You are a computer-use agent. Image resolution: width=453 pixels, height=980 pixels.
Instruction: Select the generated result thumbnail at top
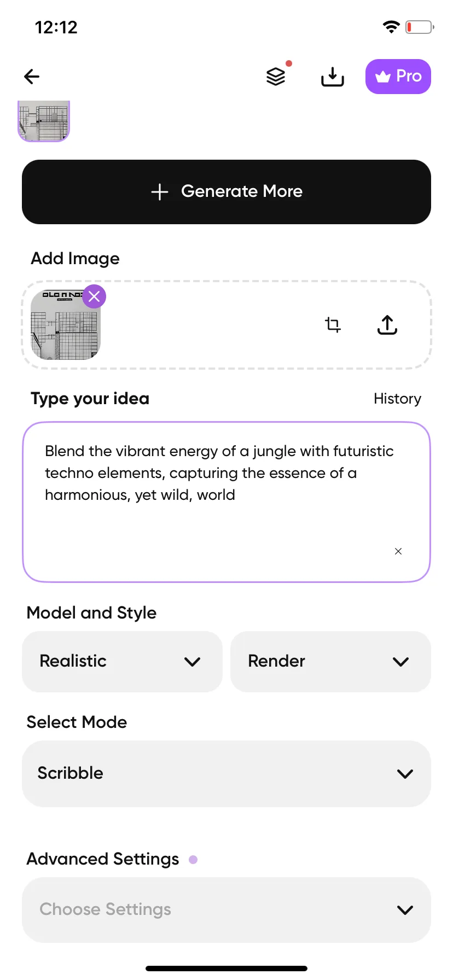[x=44, y=121]
